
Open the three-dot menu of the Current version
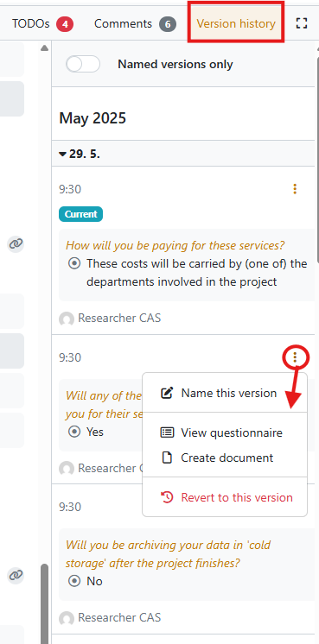click(295, 189)
